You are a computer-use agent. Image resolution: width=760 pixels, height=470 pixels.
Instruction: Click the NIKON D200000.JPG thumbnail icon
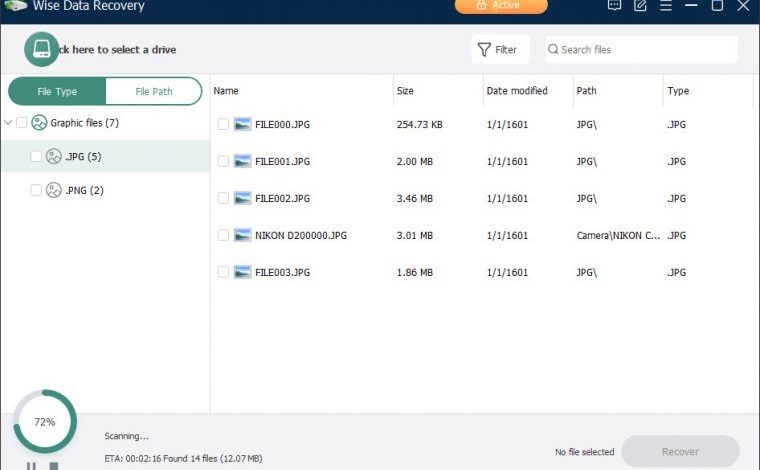click(242, 235)
